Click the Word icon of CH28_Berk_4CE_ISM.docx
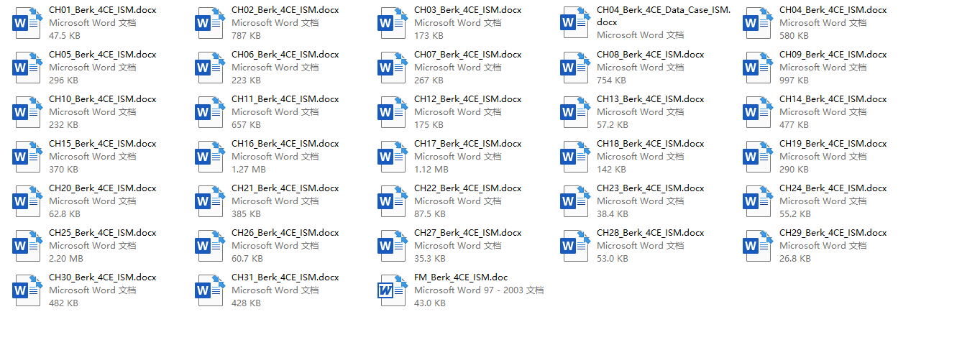 576,246
